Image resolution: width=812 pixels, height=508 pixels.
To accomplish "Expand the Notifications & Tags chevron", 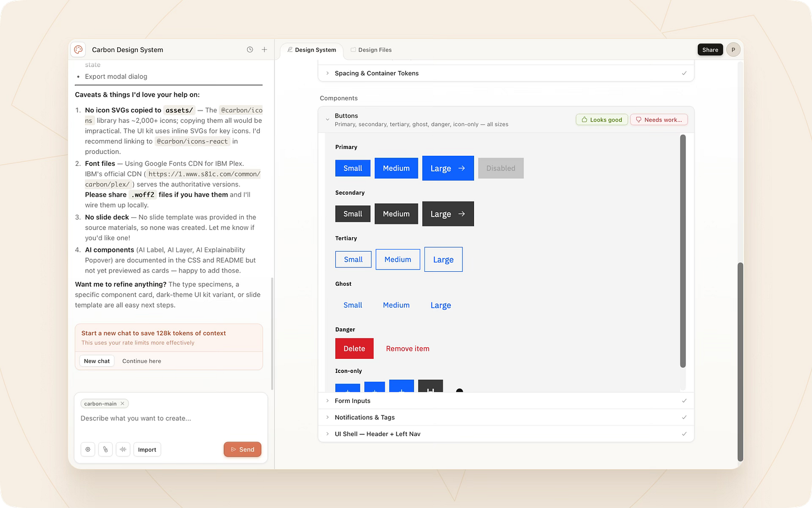I will 327,418.
